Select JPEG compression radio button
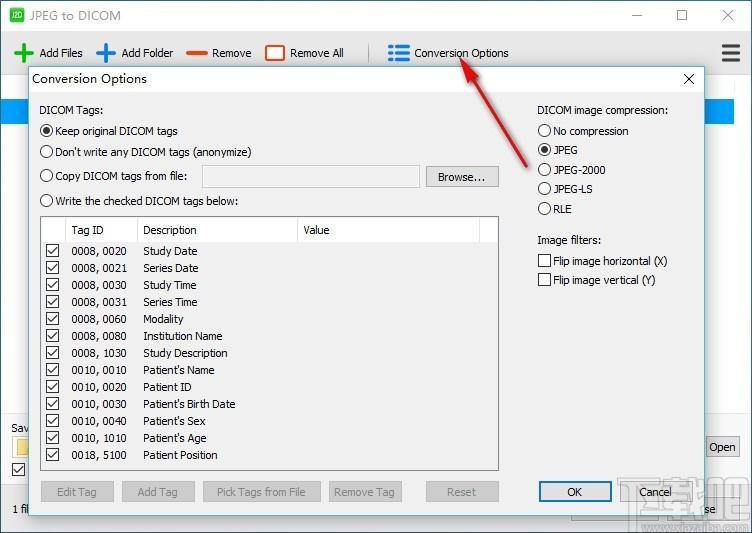752x533 pixels. tap(544, 150)
